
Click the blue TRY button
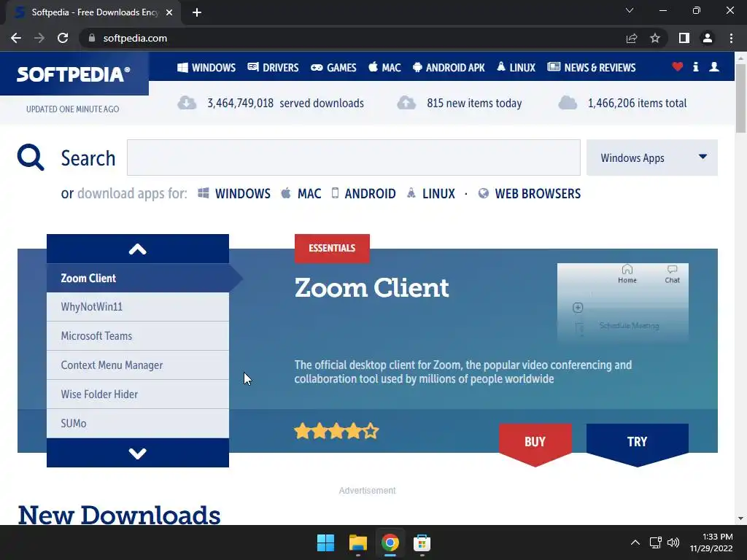(637, 444)
